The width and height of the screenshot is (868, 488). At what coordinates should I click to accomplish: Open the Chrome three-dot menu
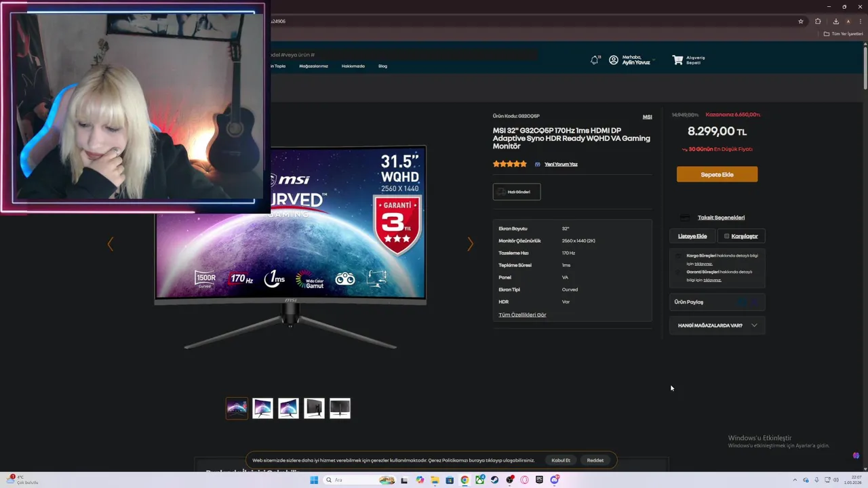pos(861,21)
